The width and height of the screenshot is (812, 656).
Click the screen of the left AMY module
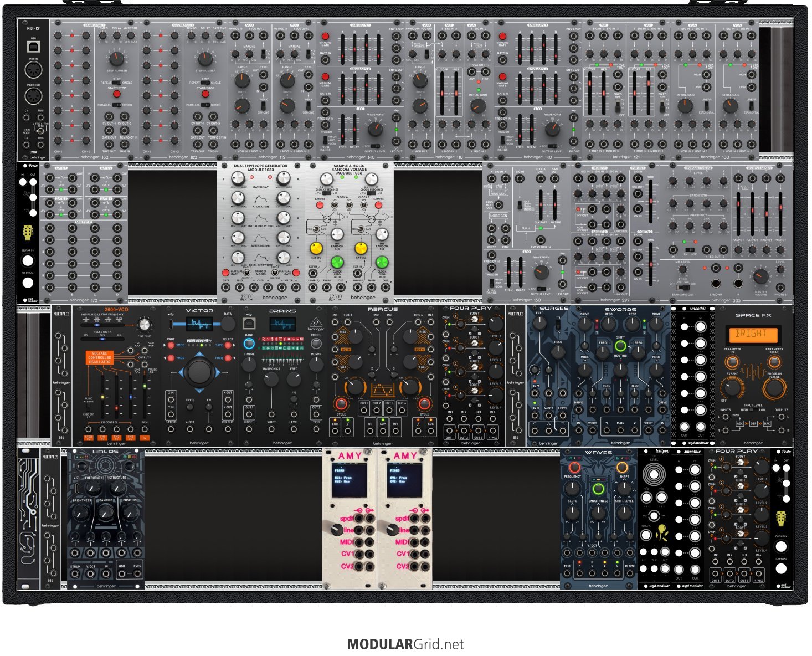pos(350,481)
